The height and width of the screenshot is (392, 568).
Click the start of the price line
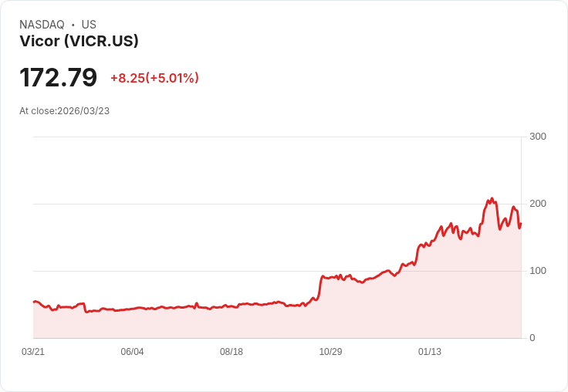[x=34, y=302]
